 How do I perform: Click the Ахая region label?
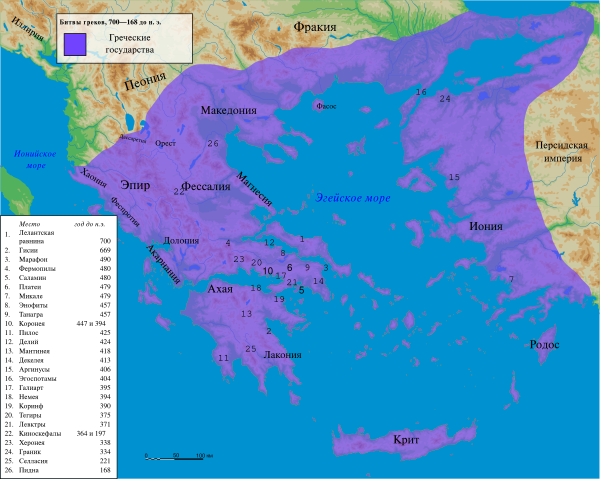click(x=219, y=289)
